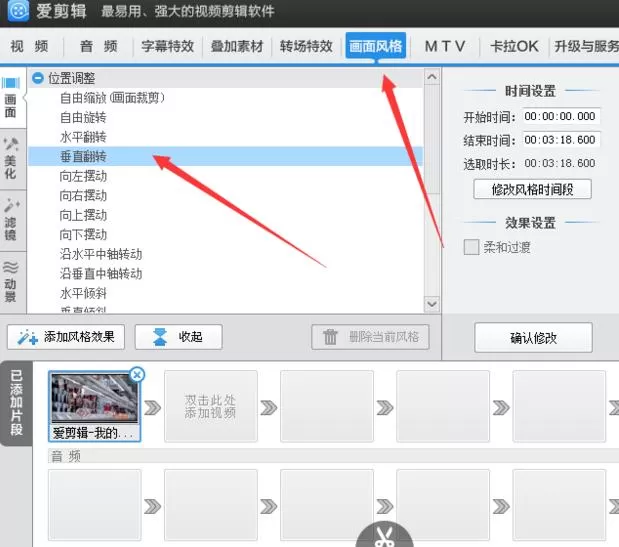Viewport: 619px width, 547px height.
Task: Click the wand icon on 添加风格效果
Action: tap(27, 338)
